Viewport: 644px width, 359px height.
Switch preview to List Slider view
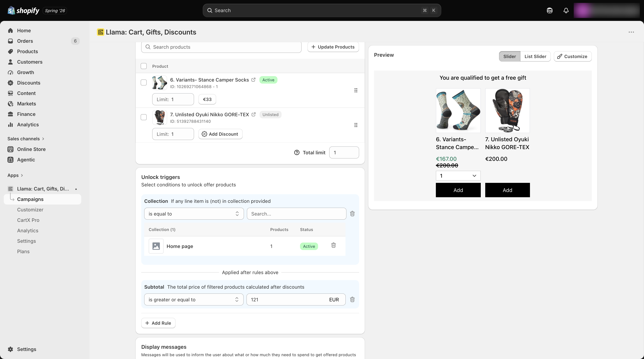[535, 56]
